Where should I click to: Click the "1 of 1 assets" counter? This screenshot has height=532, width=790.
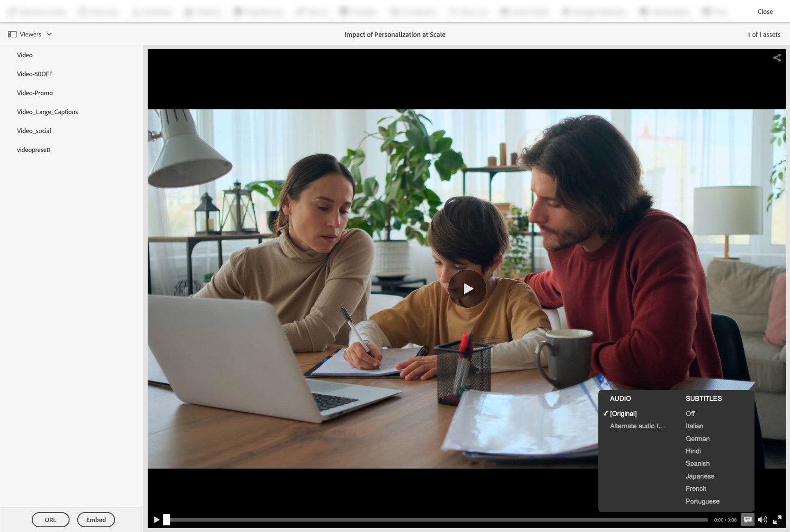coord(763,35)
